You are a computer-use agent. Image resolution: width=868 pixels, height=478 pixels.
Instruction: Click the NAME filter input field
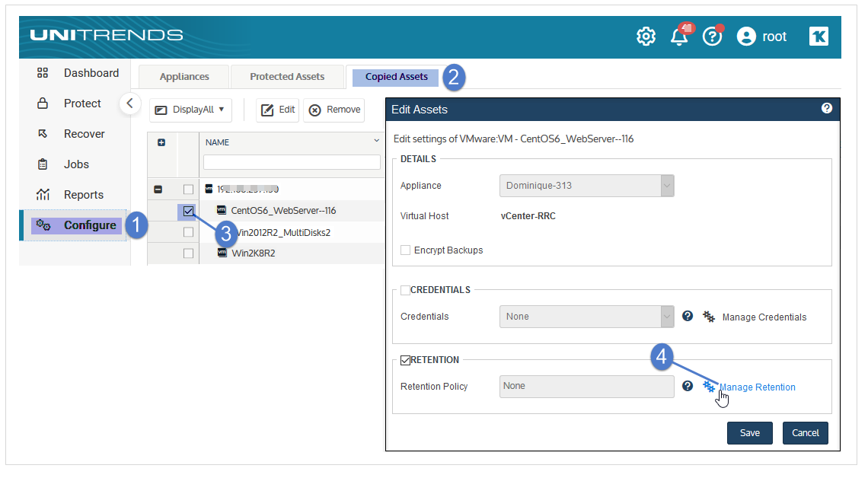coord(292,162)
